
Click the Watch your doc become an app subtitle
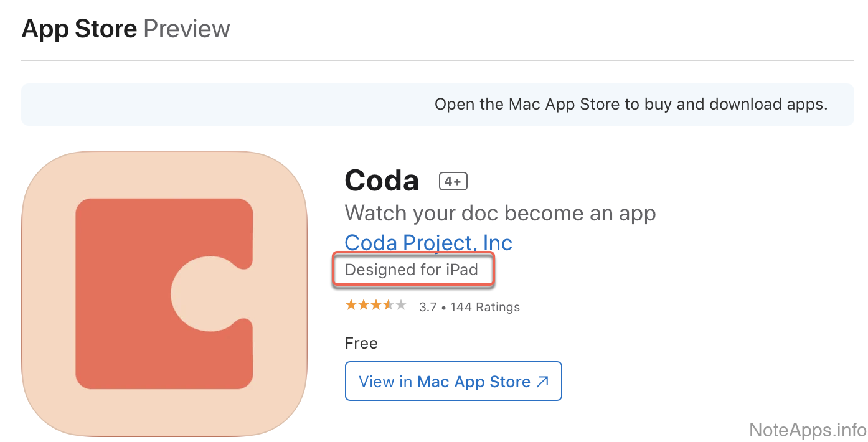pyautogui.click(x=500, y=213)
